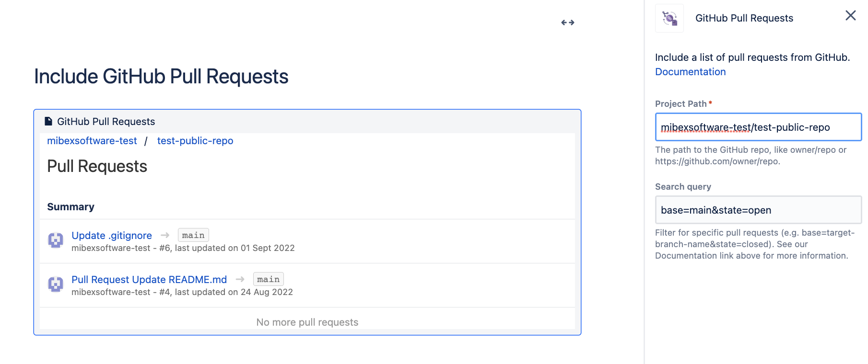Open the test-public-repo repository link

pyautogui.click(x=195, y=141)
